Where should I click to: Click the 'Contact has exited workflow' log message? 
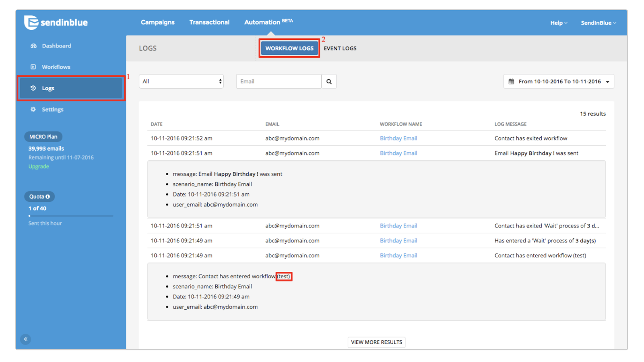point(531,138)
